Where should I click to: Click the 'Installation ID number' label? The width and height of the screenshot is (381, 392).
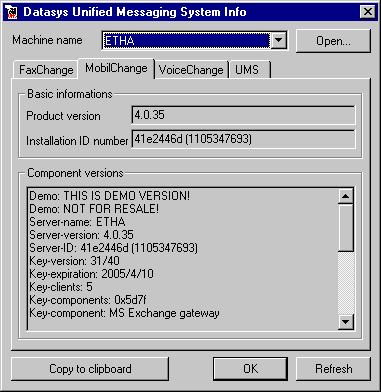(77, 141)
